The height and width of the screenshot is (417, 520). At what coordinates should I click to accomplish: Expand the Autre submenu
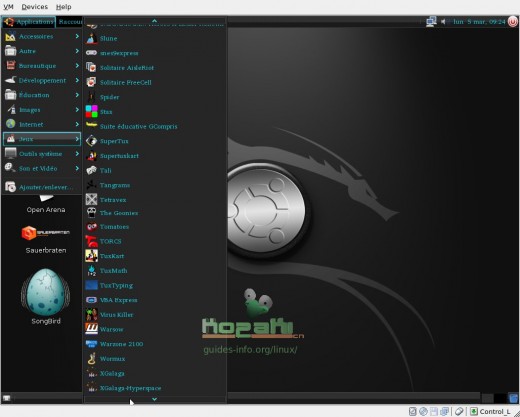[42, 51]
